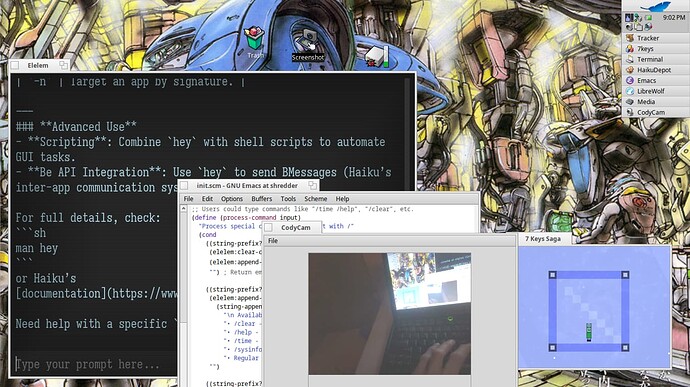Switch to 7keys in the Deskbar
Image resolution: width=690 pixels, height=387 pixels.
[x=656, y=49]
